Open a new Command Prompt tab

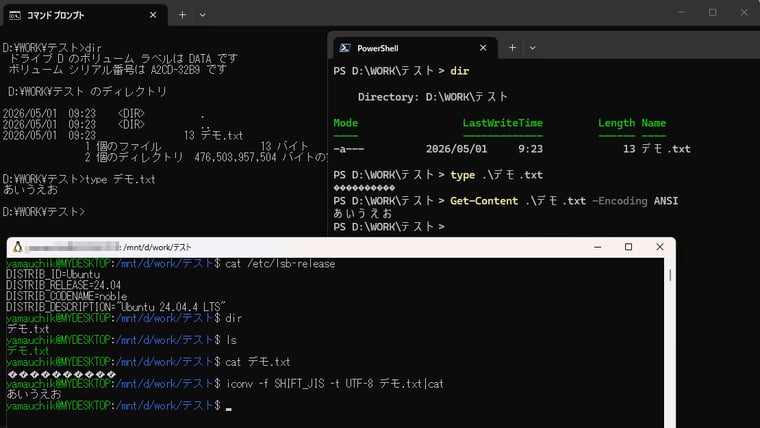(182, 15)
